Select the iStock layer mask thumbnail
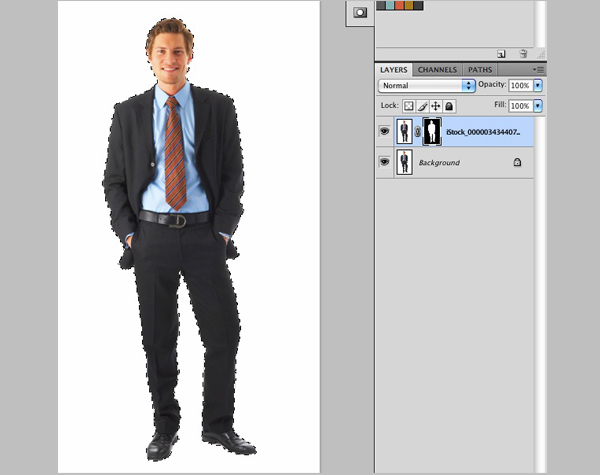The image size is (600, 475). pyautogui.click(x=432, y=132)
